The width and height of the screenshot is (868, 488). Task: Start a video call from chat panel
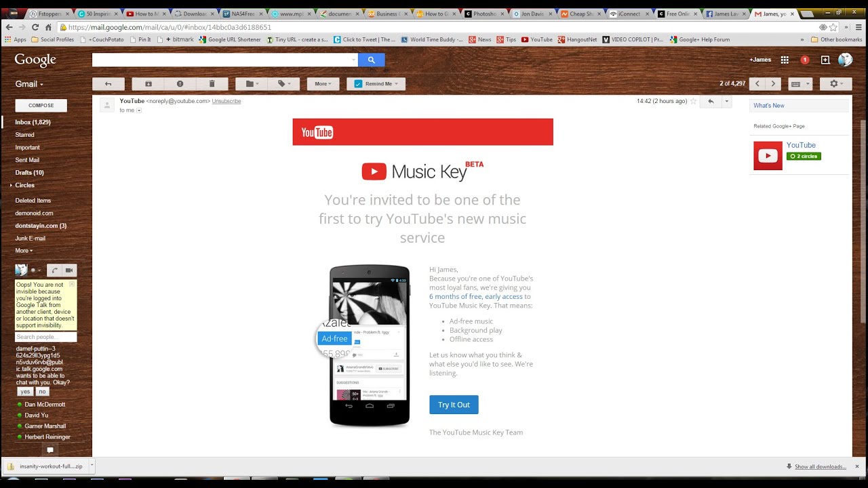[69, 270]
